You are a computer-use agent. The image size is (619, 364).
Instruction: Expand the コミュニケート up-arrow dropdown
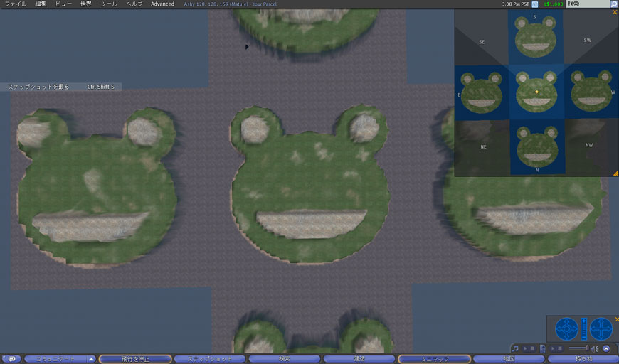click(x=91, y=359)
